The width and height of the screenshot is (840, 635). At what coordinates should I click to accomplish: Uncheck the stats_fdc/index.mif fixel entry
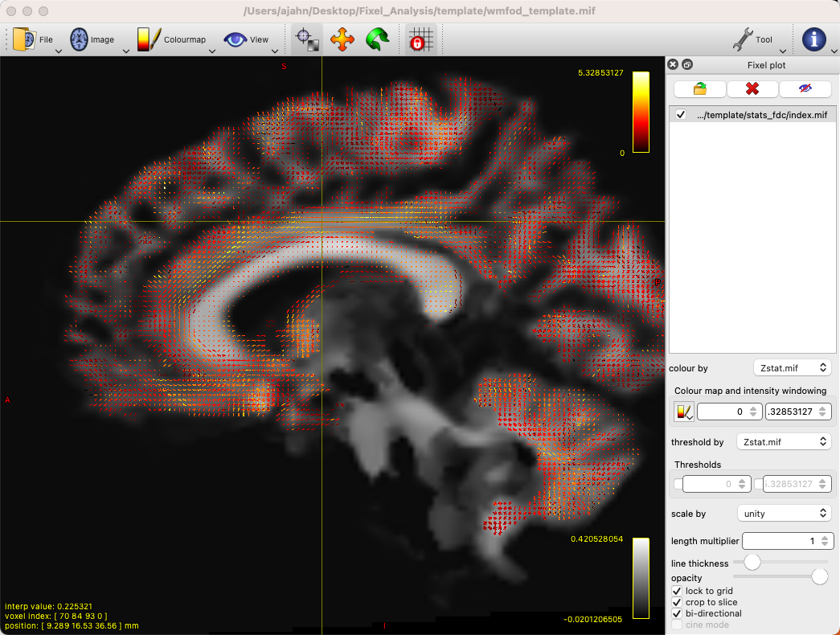pyautogui.click(x=678, y=114)
